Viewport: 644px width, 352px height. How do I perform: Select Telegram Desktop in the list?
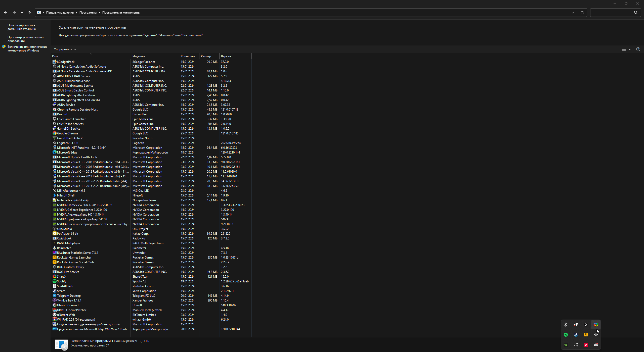151,296
